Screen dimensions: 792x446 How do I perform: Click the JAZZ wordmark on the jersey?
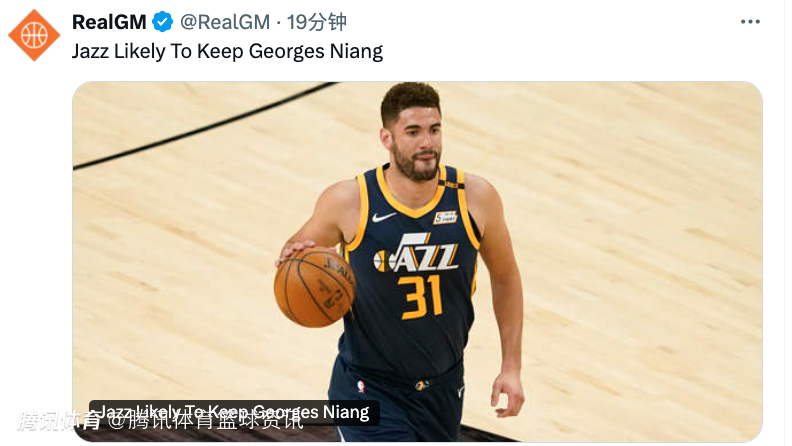point(416,253)
